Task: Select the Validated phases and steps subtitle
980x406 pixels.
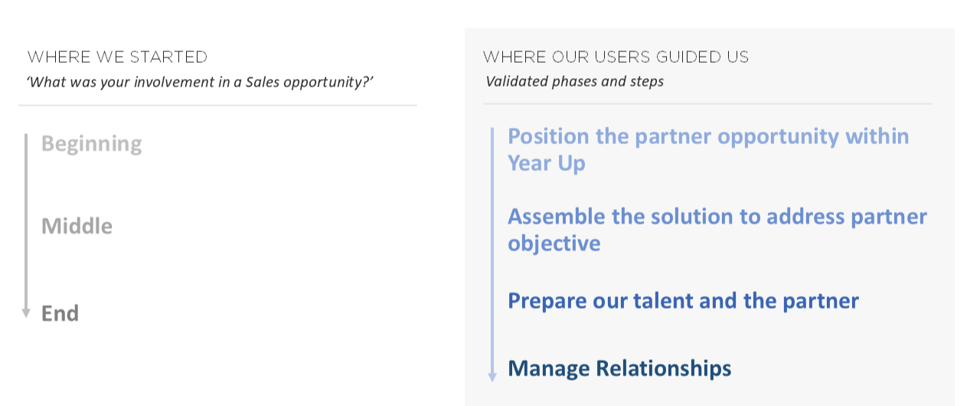Action: tap(574, 81)
